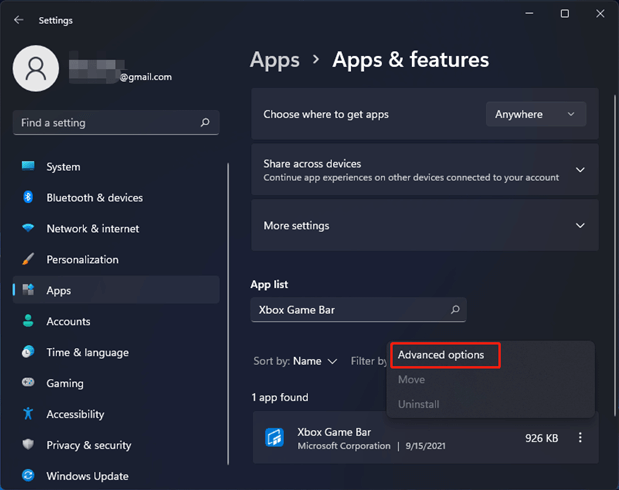
Task: Maximize the Settings window
Action: point(565,13)
